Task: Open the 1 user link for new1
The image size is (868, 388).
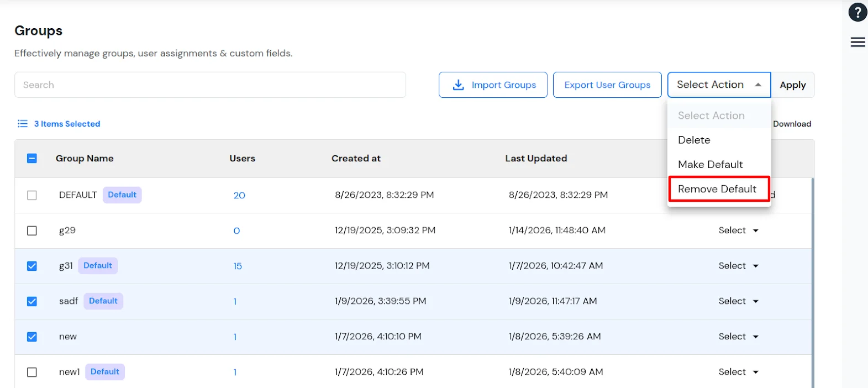Action: (235, 372)
